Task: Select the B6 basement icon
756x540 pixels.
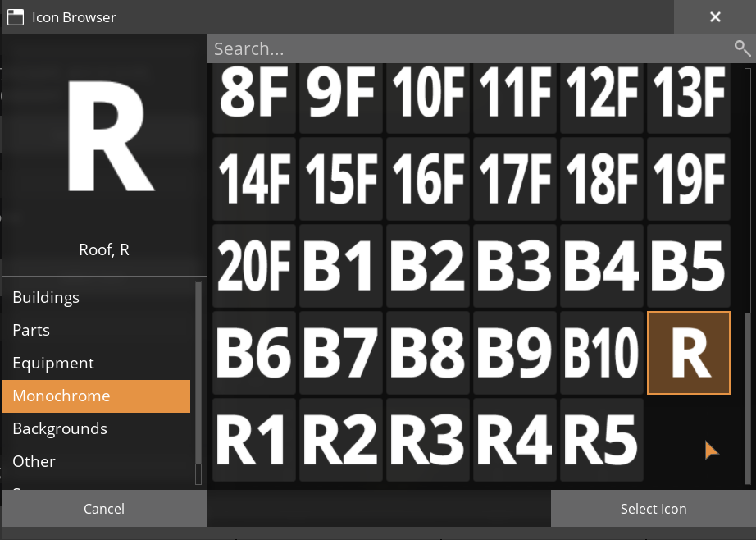Action: pos(254,353)
